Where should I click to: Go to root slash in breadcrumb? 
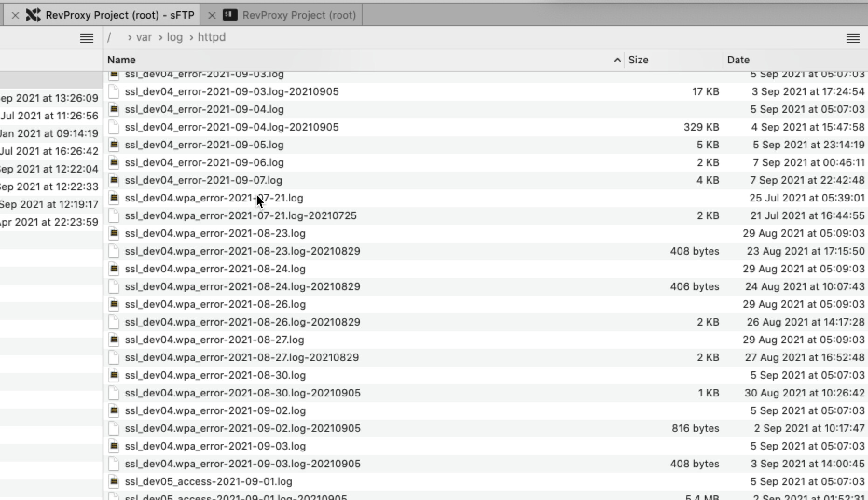(x=109, y=37)
